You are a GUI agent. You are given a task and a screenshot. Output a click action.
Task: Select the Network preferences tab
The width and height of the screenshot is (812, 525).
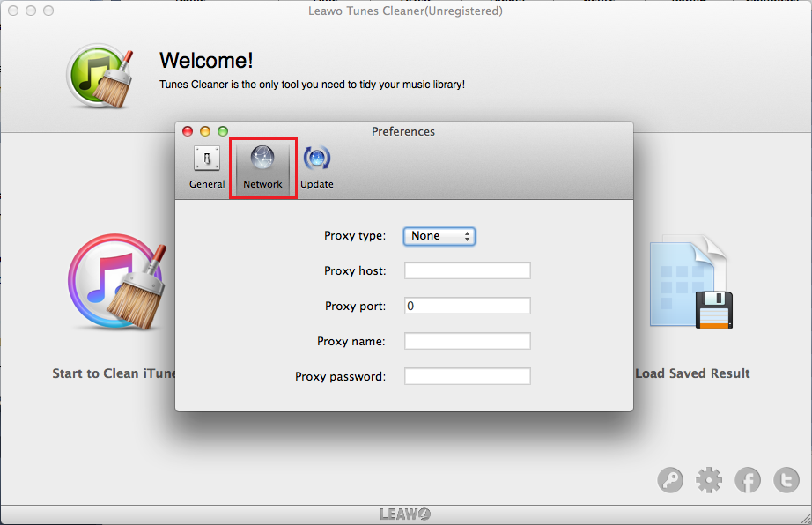pos(262,167)
